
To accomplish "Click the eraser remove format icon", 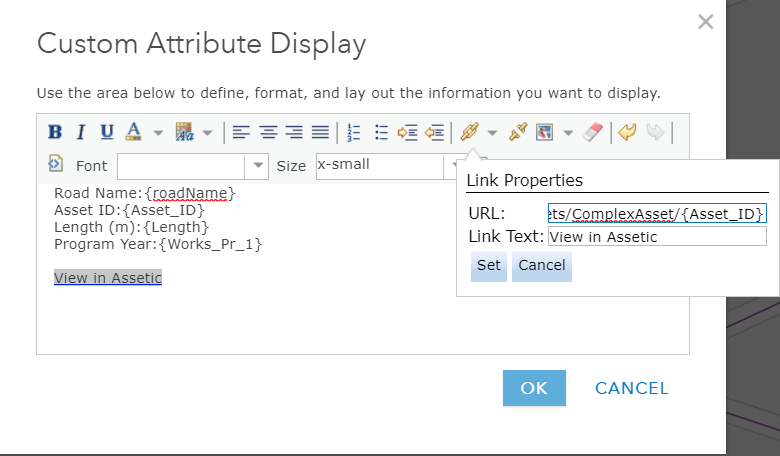I will click(593, 132).
